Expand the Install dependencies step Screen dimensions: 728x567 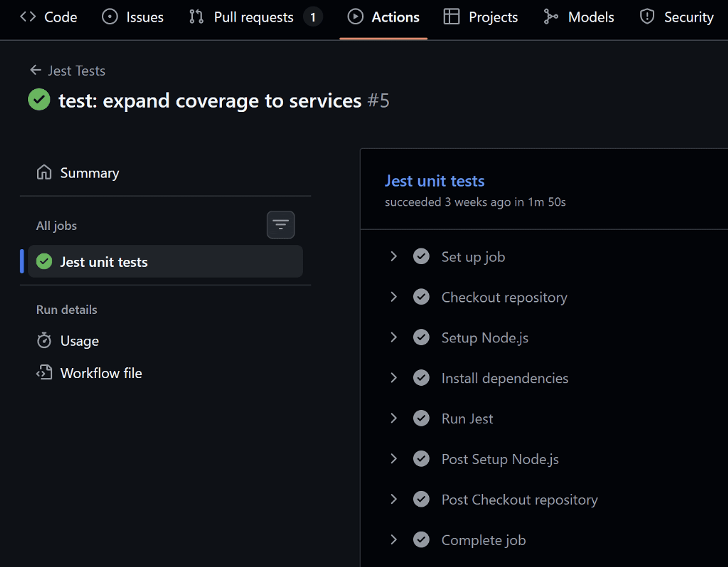pyautogui.click(x=394, y=378)
